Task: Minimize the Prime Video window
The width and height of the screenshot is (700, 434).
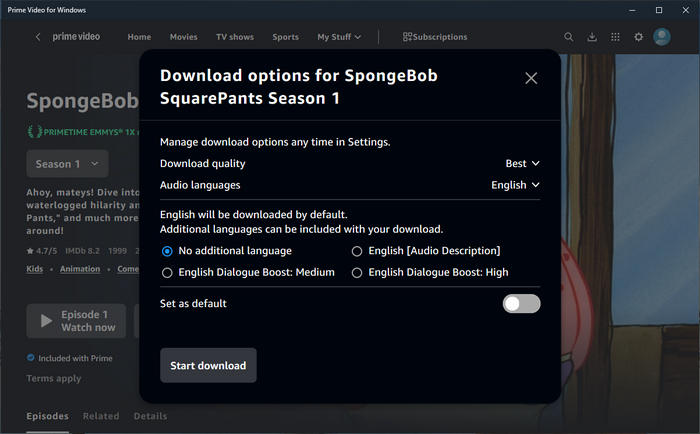Action: click(x=632, y=10)
